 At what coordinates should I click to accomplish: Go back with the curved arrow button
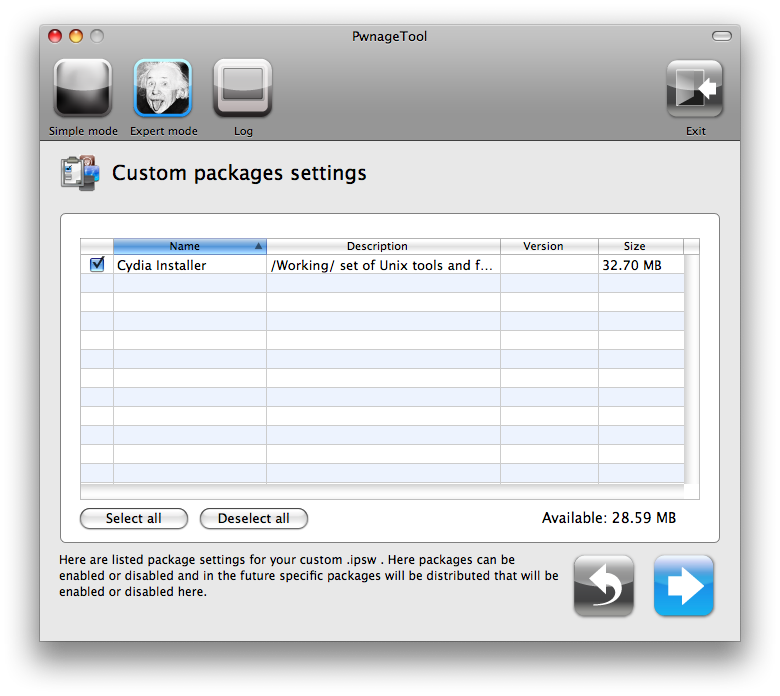(x=603, y=586)
